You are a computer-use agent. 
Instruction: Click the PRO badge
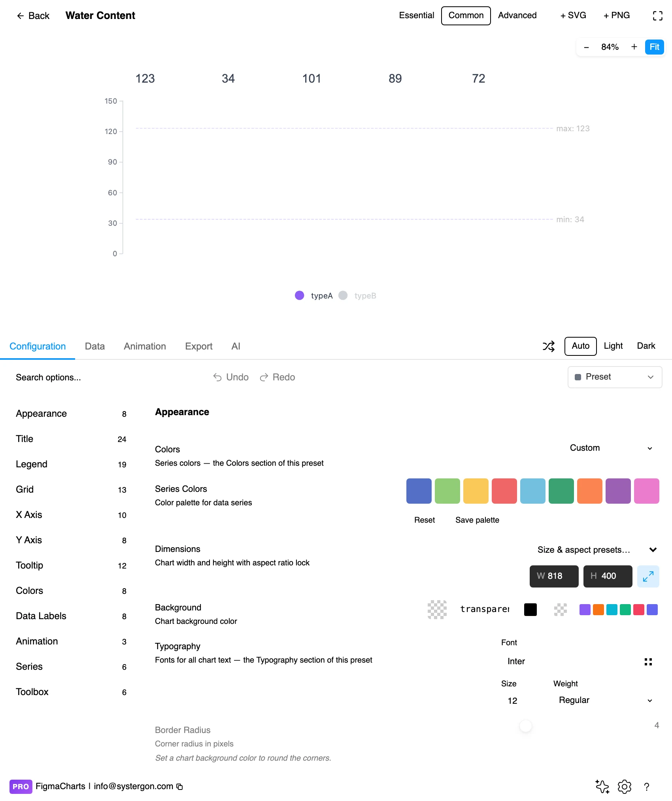pyautogui.click(x=21, y=786)
